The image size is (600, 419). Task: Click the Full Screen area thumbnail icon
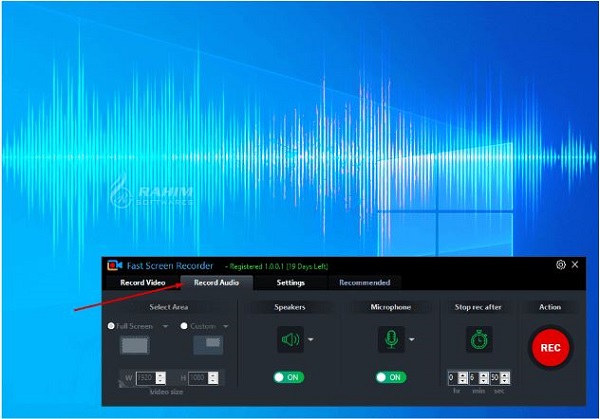[x=134, y=346]
